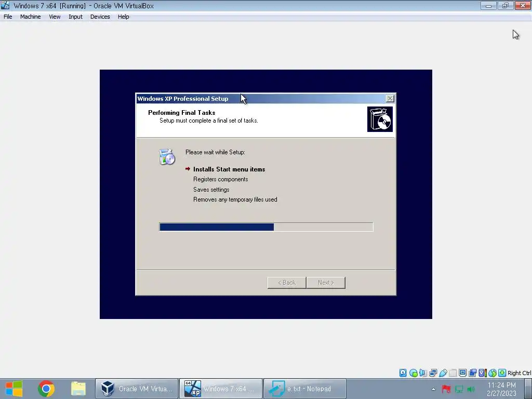Image resolution: width=532 pixels, height=399 pixels.
Task: Click the VirtualBox window title bar icon
Action: pos(5,5)
